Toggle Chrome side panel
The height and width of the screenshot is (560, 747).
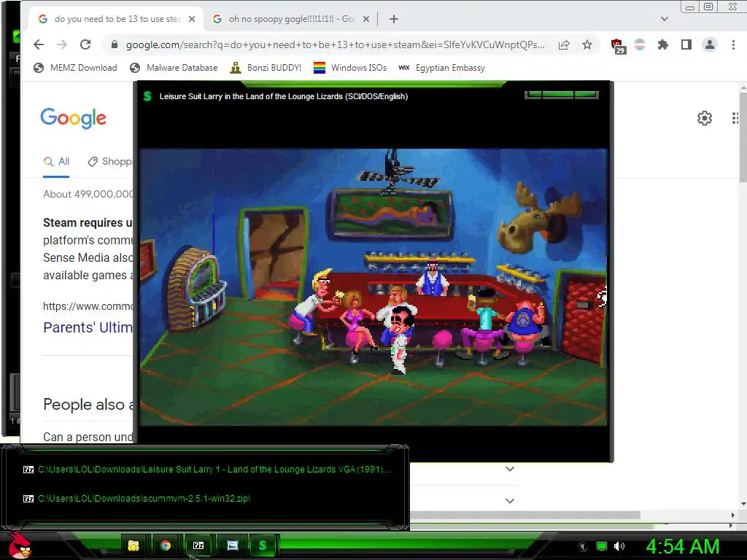[x=686, y=44]
